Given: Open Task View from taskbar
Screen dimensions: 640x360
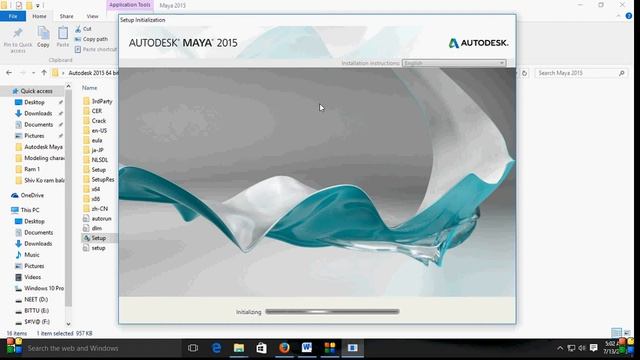Looking at the screenshot, I should (193, 348).
